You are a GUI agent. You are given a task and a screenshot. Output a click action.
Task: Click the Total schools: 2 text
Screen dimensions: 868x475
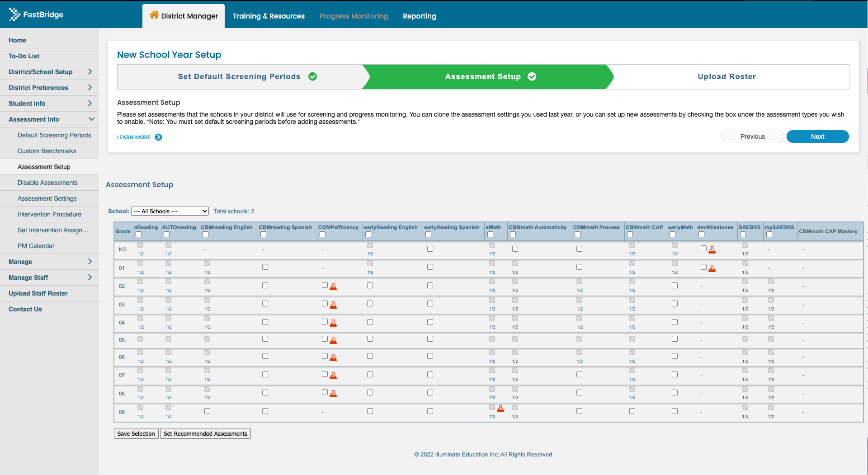234,211
